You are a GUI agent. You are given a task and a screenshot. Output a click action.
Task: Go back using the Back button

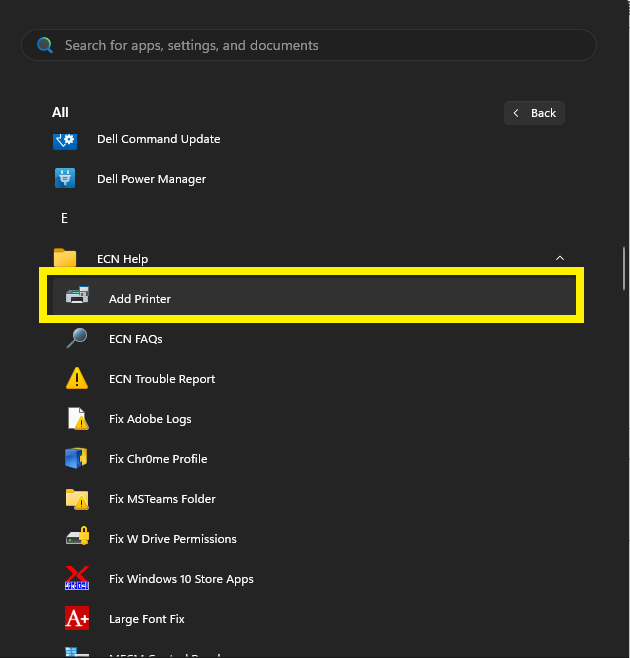(x=534, y=113)
